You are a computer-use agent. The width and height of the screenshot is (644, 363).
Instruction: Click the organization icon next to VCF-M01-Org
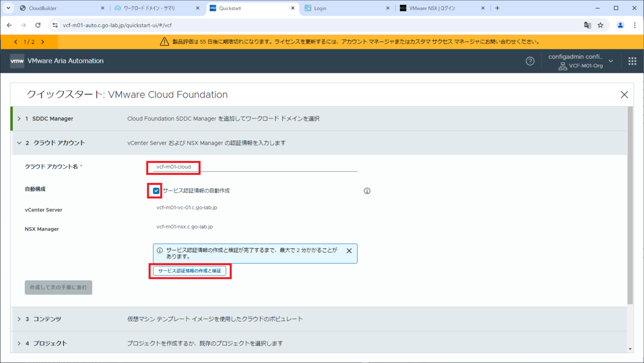click(x=563, y=66)
